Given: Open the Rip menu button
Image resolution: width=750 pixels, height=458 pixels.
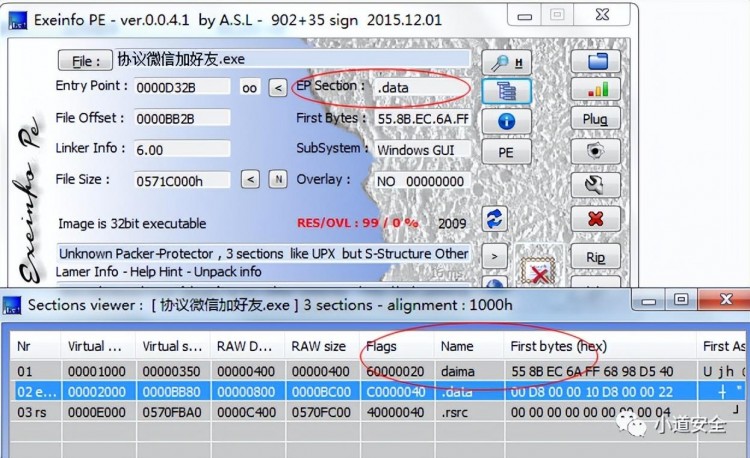Looking at the screenshot, I should 596,257.
